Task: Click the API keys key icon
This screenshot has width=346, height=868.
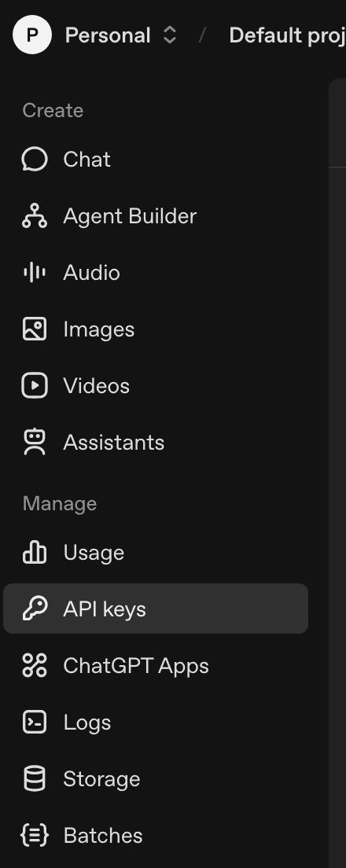Action: pos(35,609)
